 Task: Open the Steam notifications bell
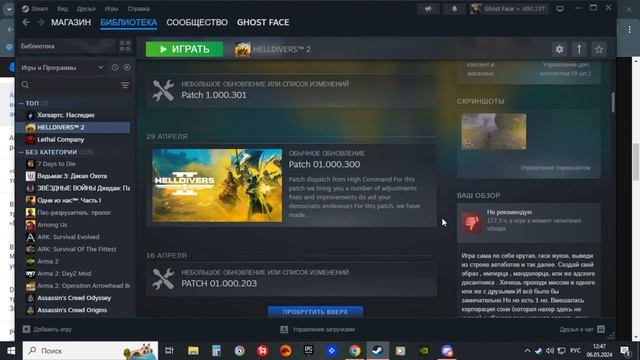pos(454,9)
